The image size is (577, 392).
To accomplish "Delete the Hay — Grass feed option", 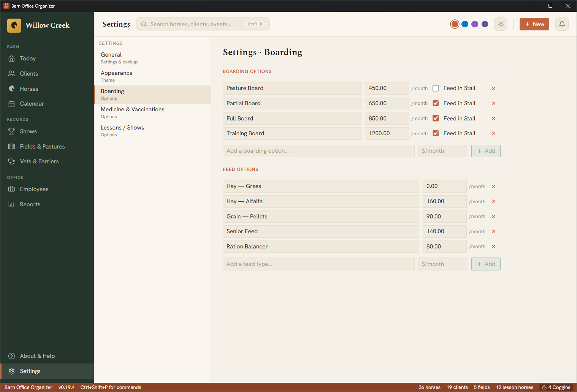I will click(493, 187).
